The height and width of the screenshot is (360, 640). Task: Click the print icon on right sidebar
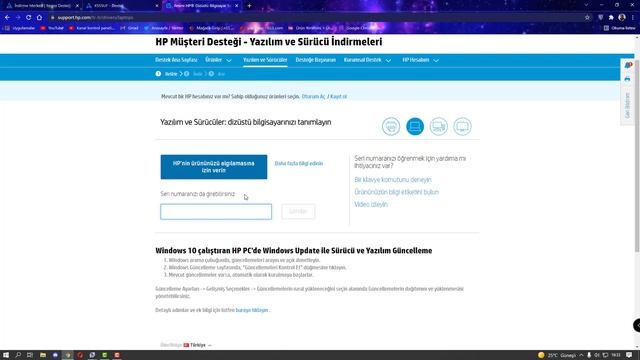coord(627,78)
